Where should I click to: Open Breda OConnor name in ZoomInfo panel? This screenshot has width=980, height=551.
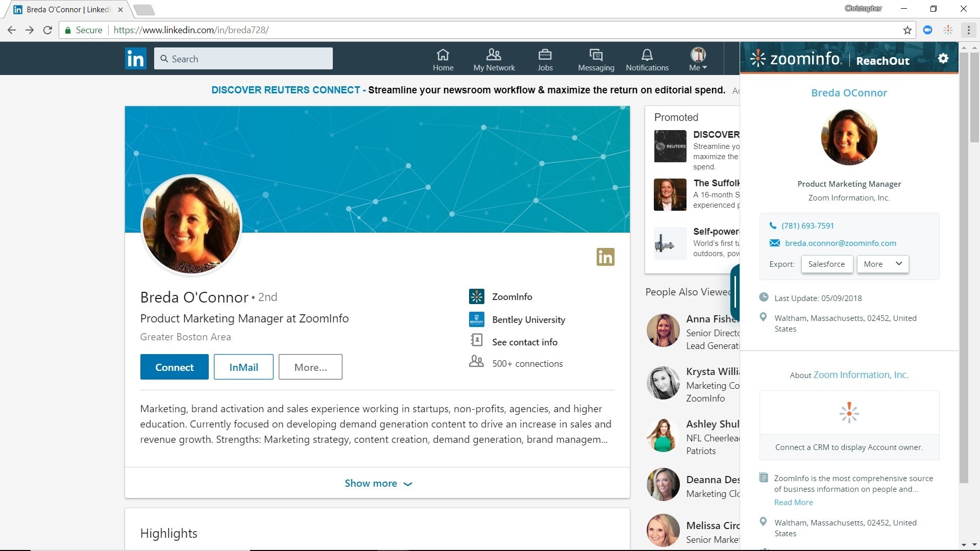click(x=849, y=93)
